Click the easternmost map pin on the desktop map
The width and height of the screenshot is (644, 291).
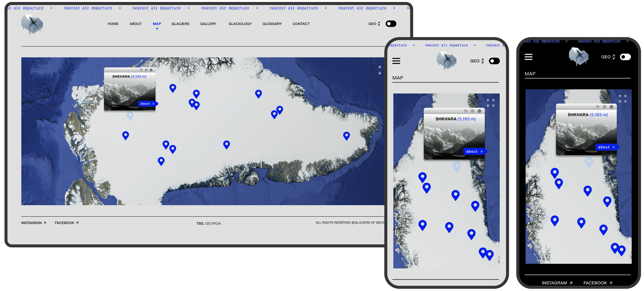coord(346,136)
